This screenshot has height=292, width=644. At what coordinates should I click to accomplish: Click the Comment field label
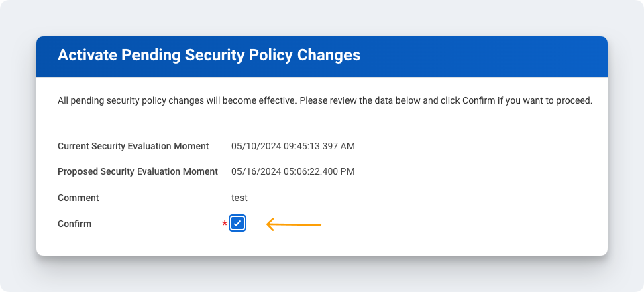78,198
